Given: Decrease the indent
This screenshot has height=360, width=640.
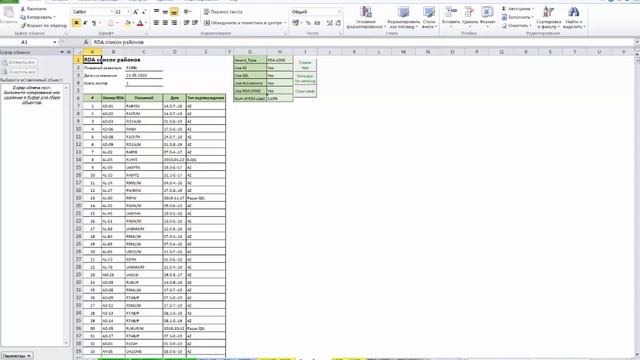Looking at the screenshot, I should [187, 23].
